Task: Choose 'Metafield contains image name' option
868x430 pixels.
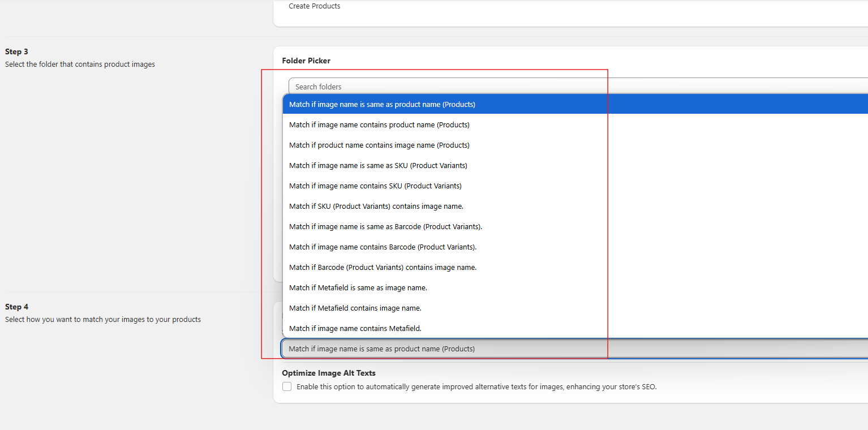Action: point(355,308)
